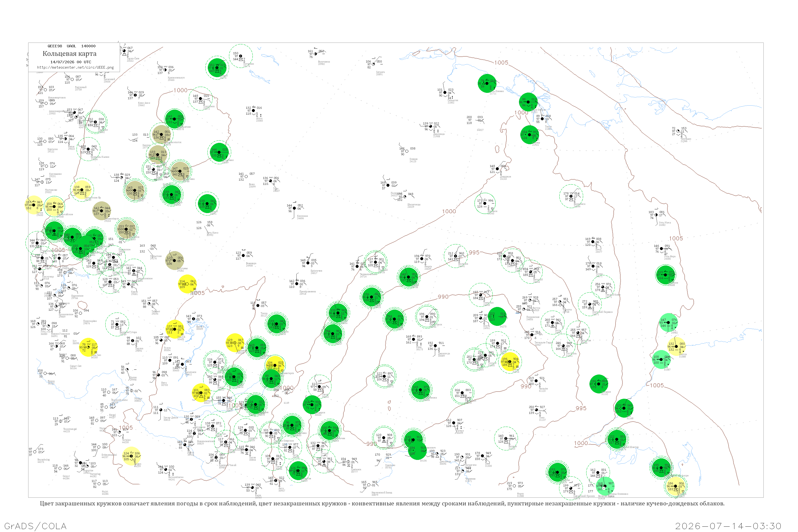
Task: Click the station label 'Чульбю 31123'
Action: click(x=543, y=390)
